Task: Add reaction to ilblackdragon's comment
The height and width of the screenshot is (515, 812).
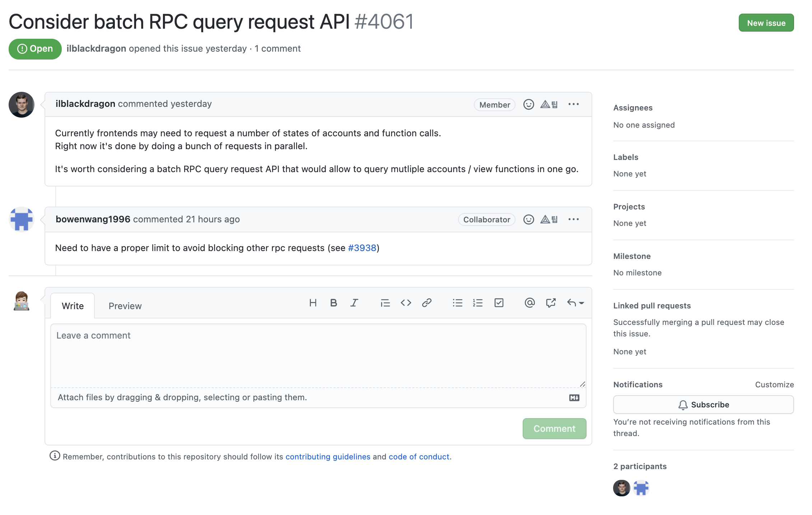Action: 528,104
